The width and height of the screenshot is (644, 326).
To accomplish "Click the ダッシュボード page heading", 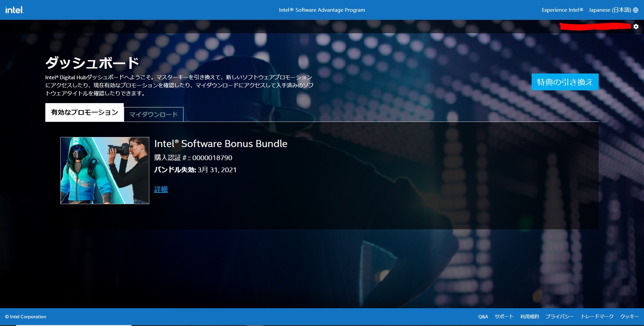I will point(92,63).
